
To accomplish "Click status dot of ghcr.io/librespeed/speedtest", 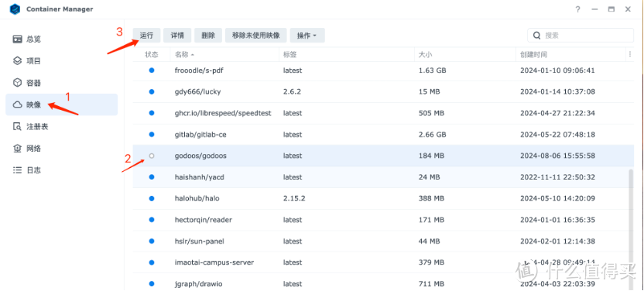I will point(152,113).
